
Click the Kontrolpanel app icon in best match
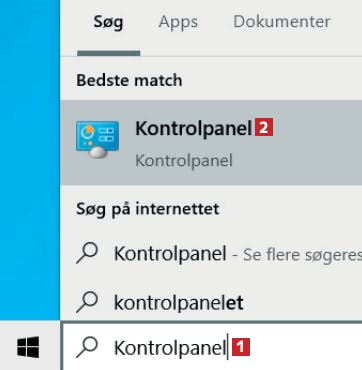97,140
